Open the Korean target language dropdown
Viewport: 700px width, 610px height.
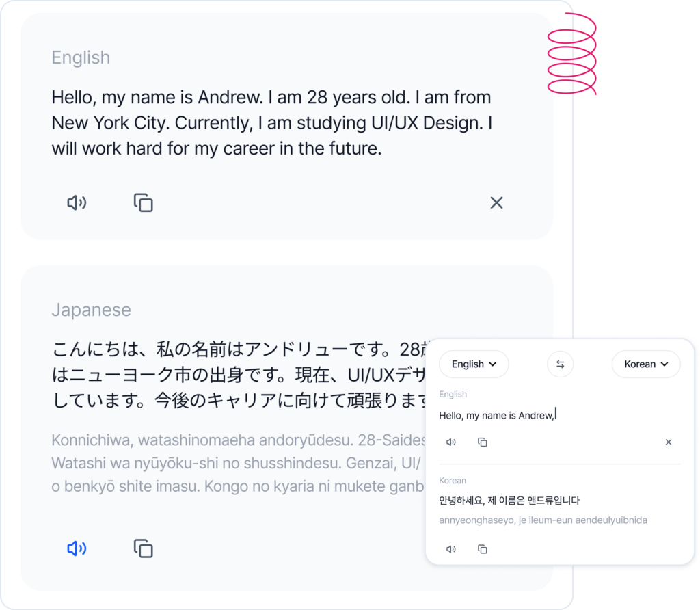tap(645, 364)
